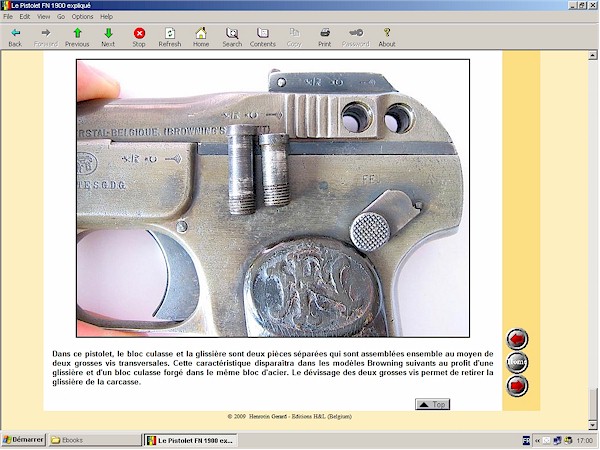Click the FR language tray indicator

click(526, 441)
